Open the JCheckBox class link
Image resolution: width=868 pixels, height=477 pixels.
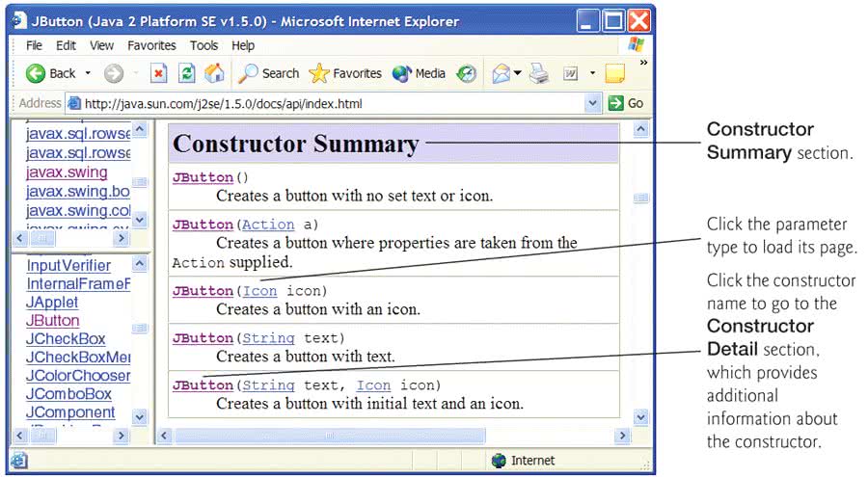[66, 338]
